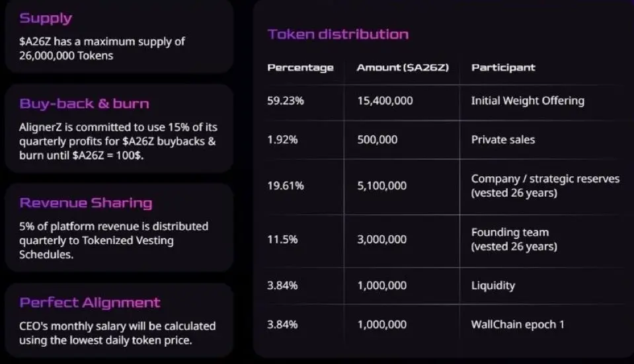Select the Buy-back & burn heading
The image size is (634, 364).
[x=84, y=104]
